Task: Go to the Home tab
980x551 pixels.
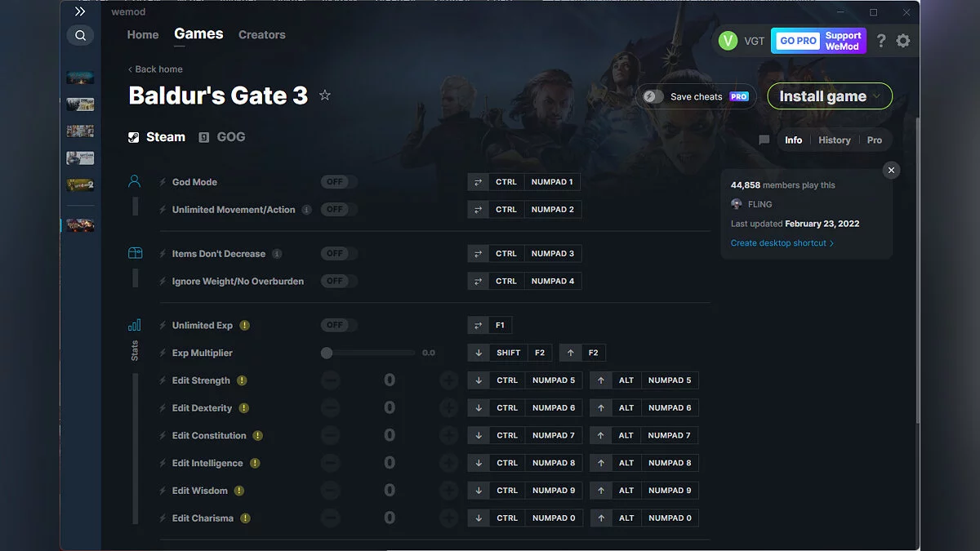Action: click(x=143, y=35)
